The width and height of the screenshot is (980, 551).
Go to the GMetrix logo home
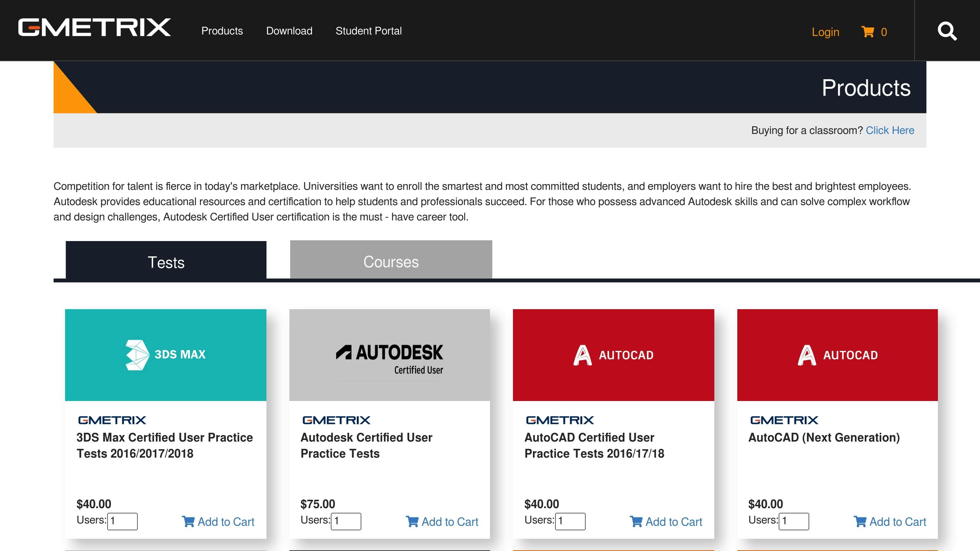pos(94,28)
